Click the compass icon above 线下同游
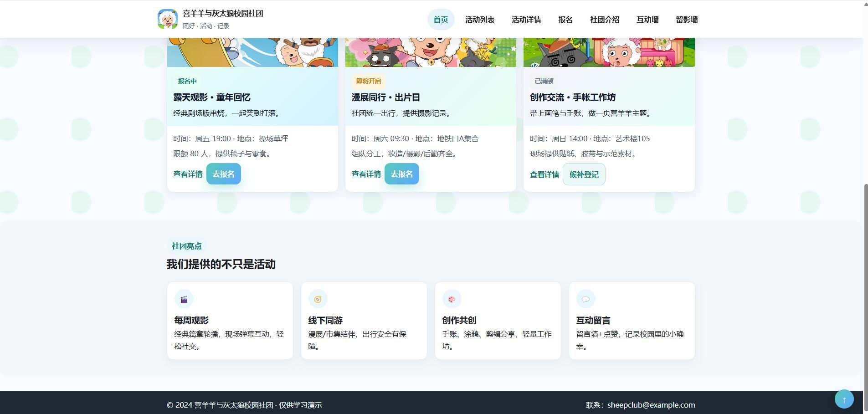The image size is (868, 414). pos(318,299)
